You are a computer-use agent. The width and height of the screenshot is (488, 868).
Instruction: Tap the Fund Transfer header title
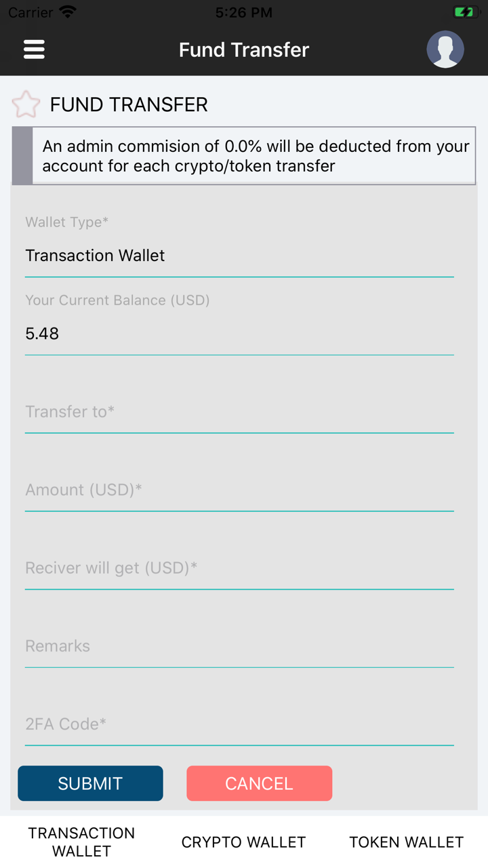(244, 50)
